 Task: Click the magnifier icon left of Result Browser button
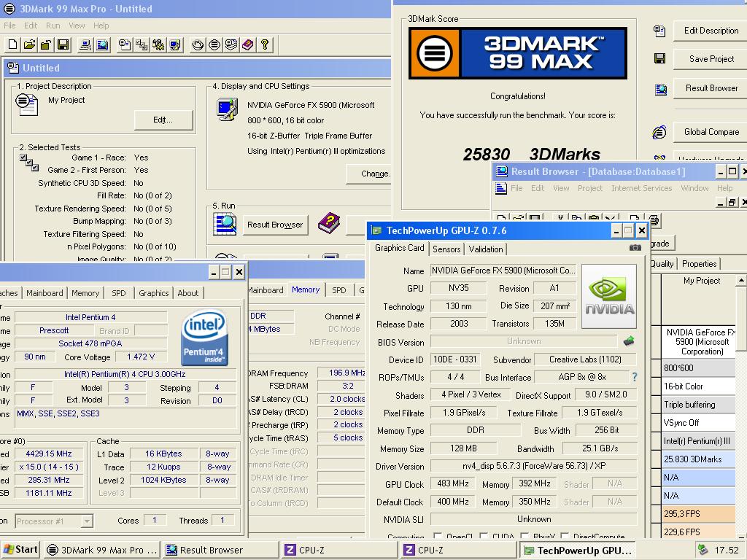(225, 225)
